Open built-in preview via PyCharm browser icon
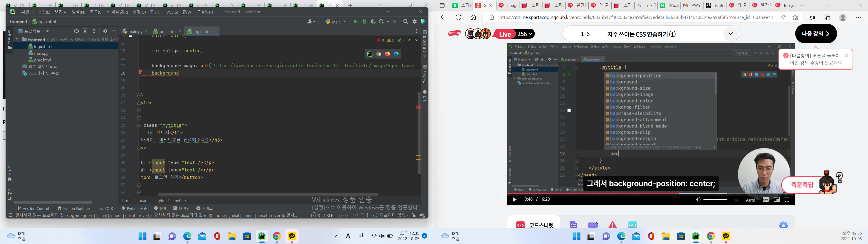Viewport: 868px width, 244px height. (x=370, y=54)
